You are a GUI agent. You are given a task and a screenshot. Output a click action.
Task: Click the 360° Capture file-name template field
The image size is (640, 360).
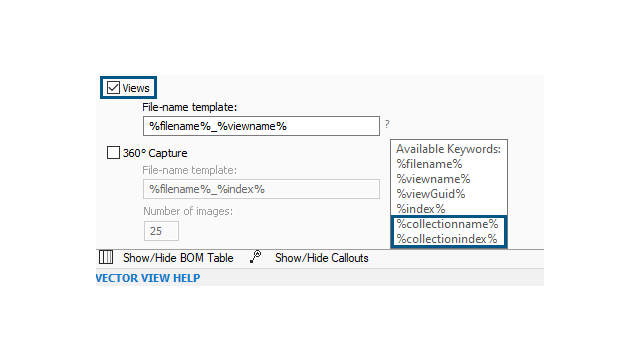261,189
